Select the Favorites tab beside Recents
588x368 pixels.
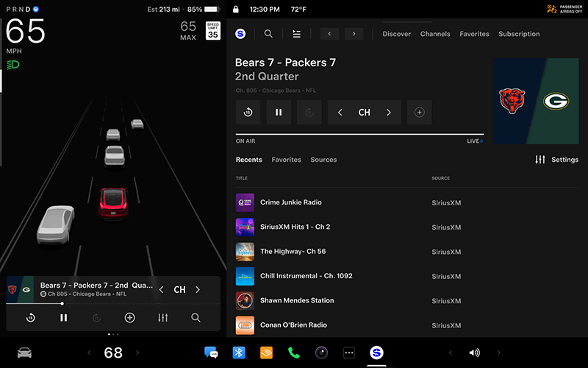point(286,160)
